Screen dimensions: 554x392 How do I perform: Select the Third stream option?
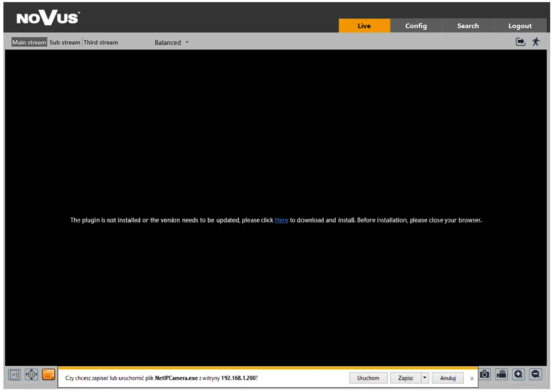(100, 42)
